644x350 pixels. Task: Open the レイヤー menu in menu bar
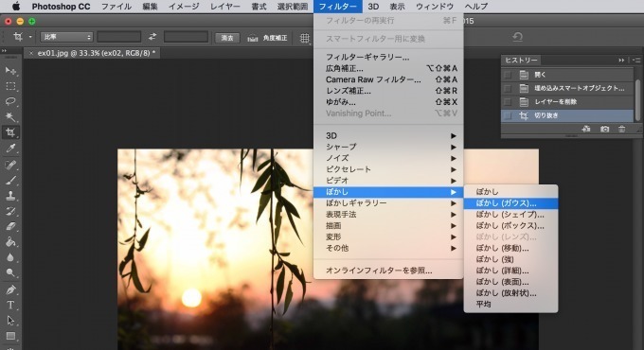click(x=225, y=7)
